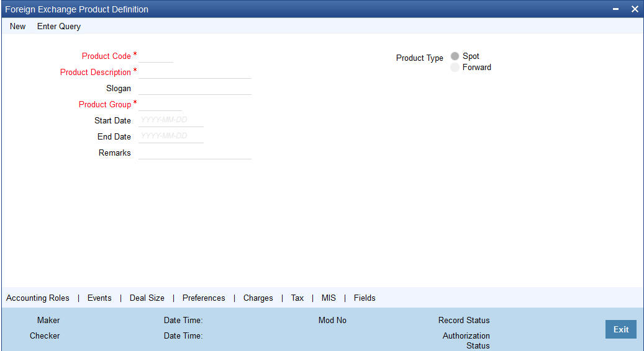644x351 pixels.
Task: Close the Foreign Exchange Product Definition window
Action: (635, 9)
